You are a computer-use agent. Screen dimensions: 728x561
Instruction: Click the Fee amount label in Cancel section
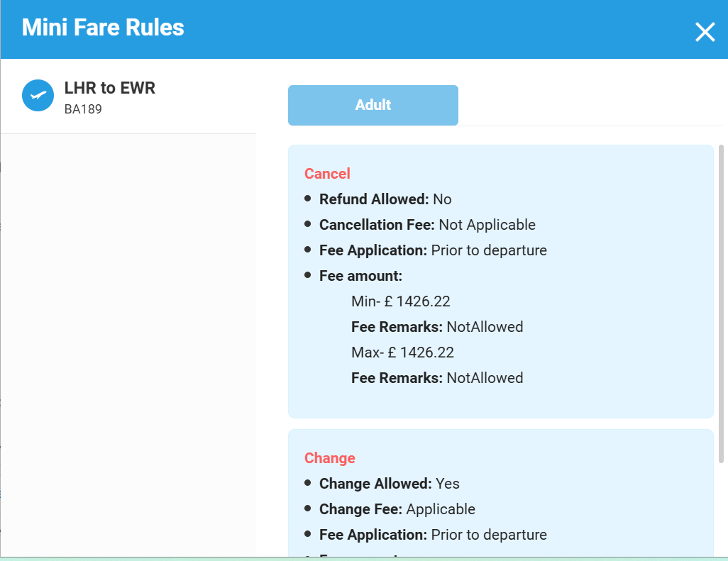(x=360, y=276)
